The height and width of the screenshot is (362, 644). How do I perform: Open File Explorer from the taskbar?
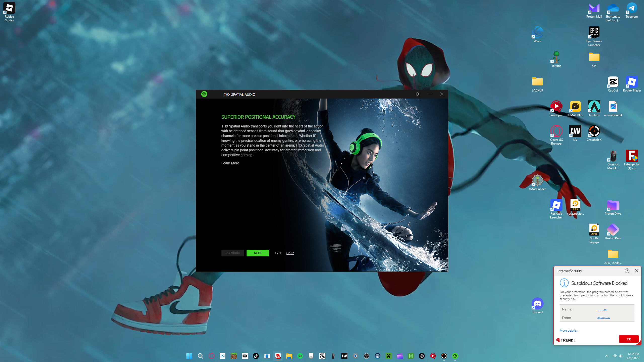pyautogui.click(x=289, y=356)
